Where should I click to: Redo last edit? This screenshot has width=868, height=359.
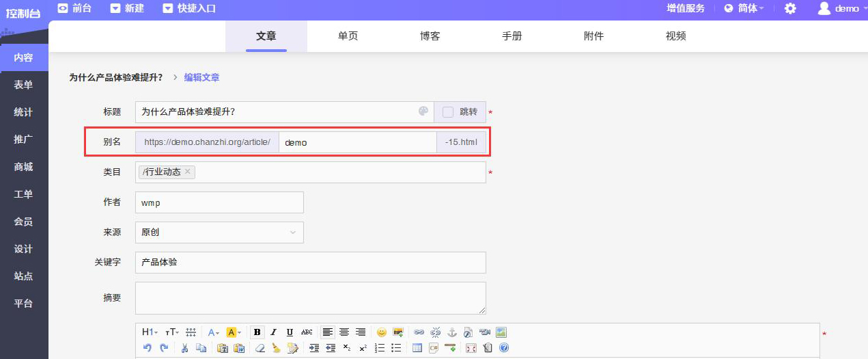(x=164, y=347)
